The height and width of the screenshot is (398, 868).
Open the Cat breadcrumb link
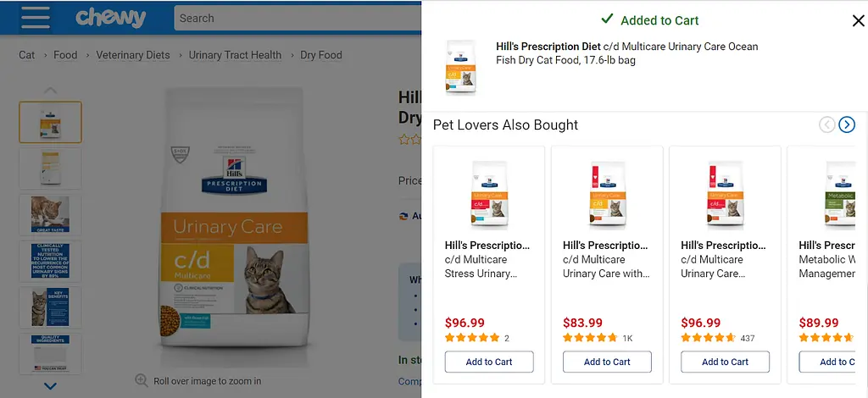(27, 55)
